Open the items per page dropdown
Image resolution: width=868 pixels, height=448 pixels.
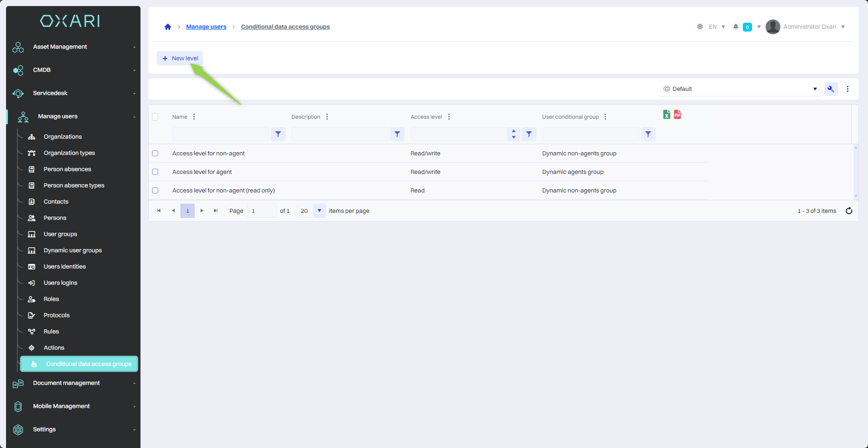[319, 211]
